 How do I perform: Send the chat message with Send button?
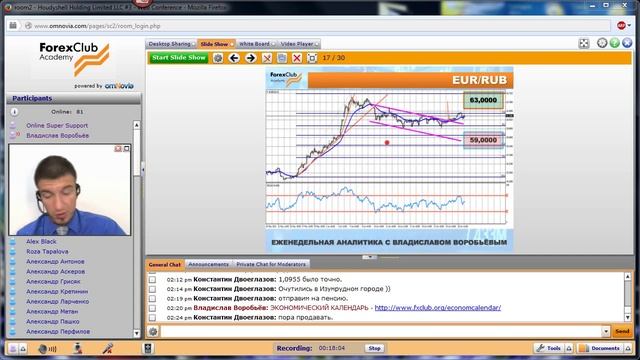point(622,331)
